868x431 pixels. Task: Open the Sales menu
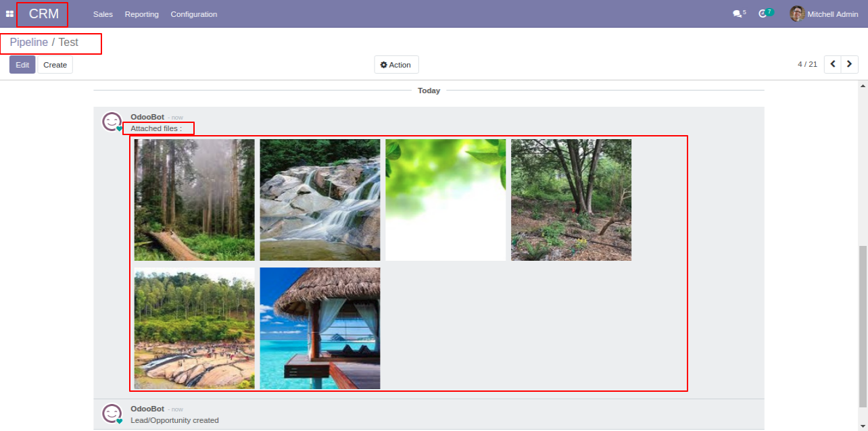point(103,14)
